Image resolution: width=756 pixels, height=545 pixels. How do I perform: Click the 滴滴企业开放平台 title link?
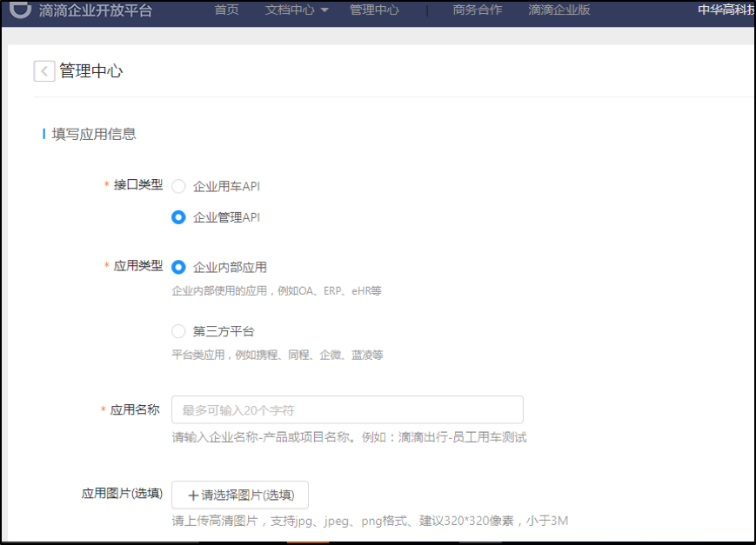tap(96, 10)
